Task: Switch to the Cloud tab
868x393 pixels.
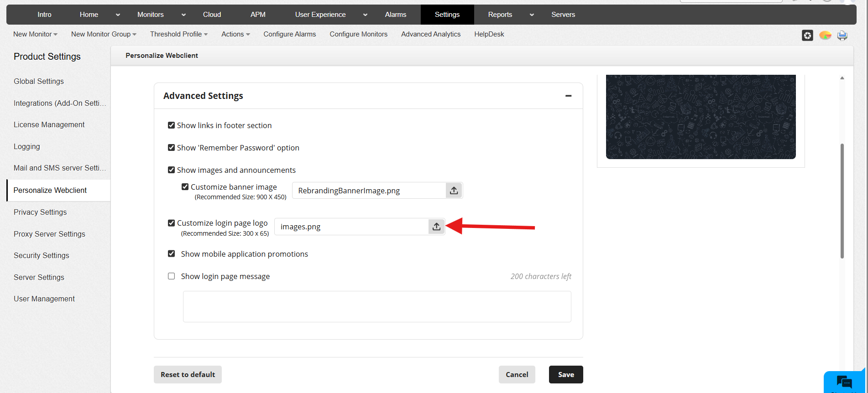Action: (x=212, y=15)
